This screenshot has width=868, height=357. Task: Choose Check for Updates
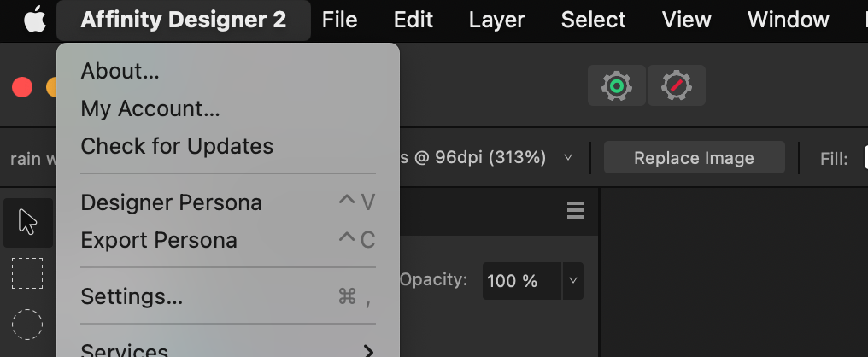click(x=228, y=146)
